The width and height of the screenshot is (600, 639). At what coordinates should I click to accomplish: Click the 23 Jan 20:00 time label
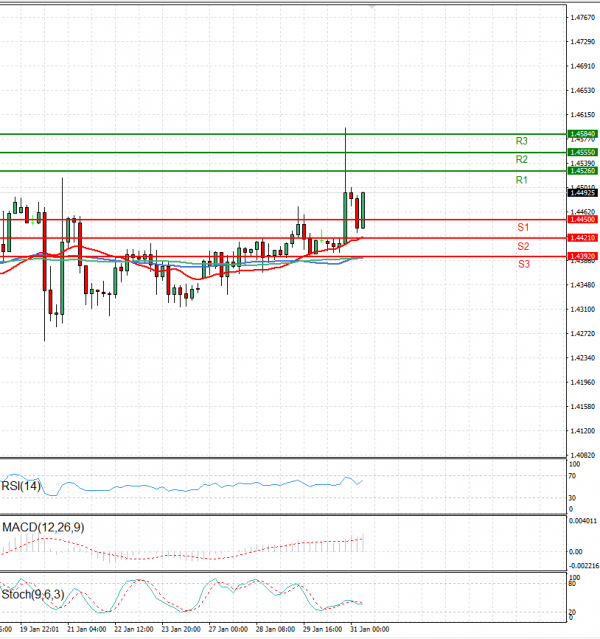tap(181, 629)
